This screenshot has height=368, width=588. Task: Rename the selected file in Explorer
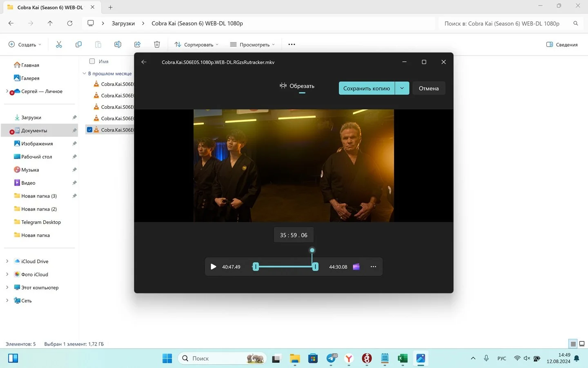pos(118,45)
